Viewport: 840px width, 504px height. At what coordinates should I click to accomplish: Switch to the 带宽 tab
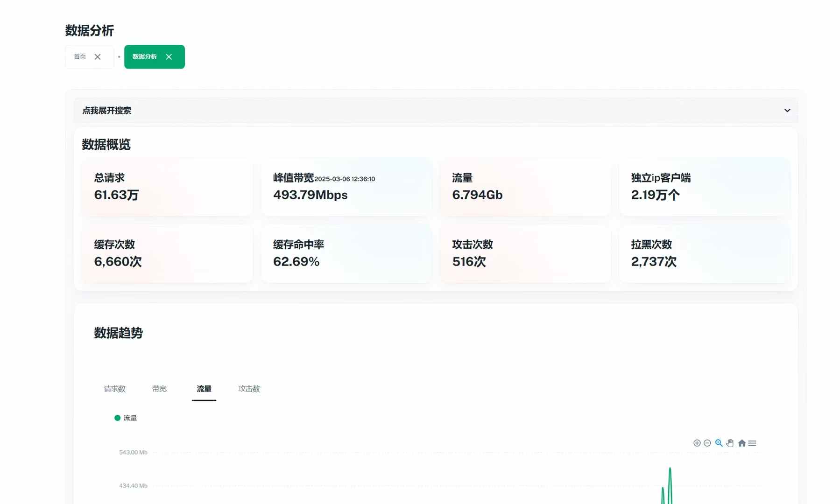click(x=159, y=389)
